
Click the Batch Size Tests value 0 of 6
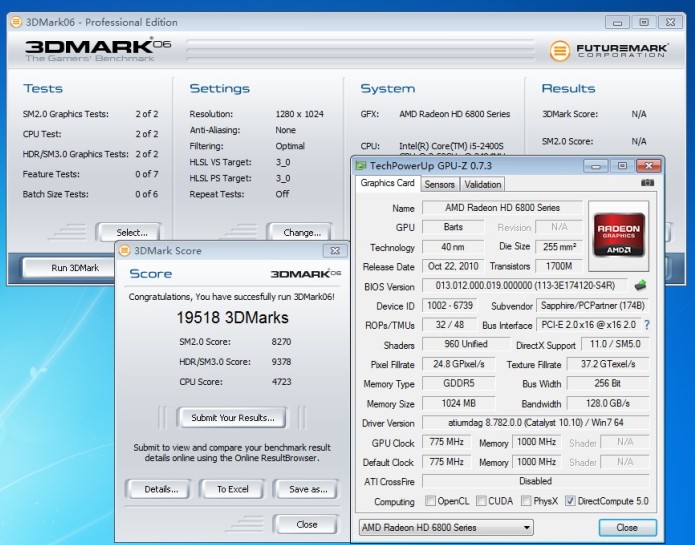pos(147,194)
